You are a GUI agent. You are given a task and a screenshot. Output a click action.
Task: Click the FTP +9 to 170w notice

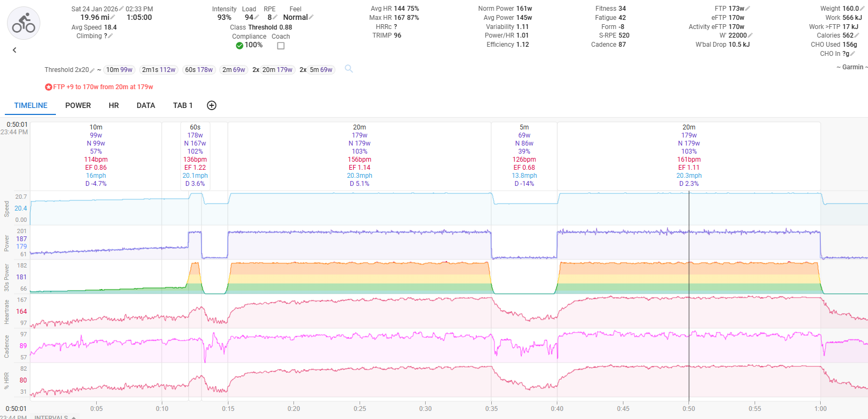[99, 87]
